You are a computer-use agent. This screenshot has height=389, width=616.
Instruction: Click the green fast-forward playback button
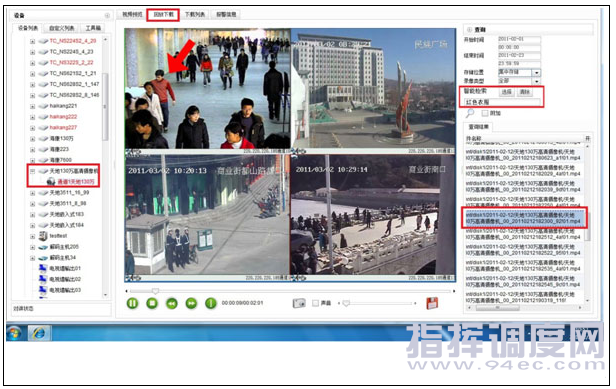pos(191,303)
